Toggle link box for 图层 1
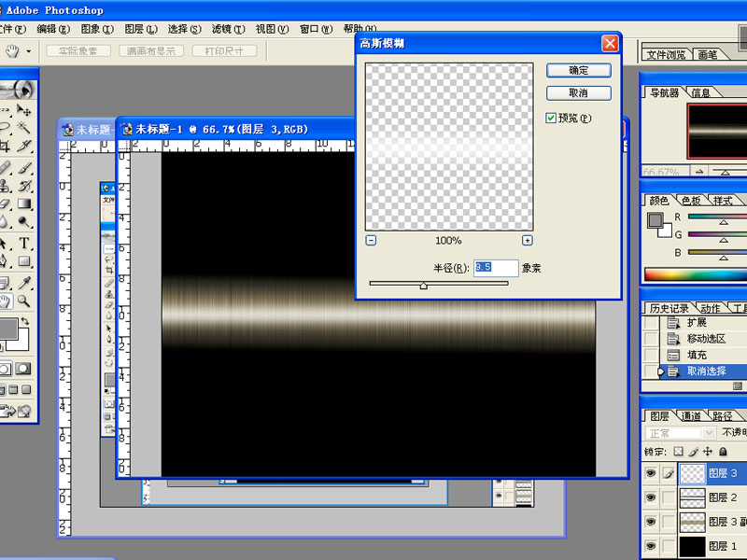This screenshot has height=560, width=747. coord(669,546)
